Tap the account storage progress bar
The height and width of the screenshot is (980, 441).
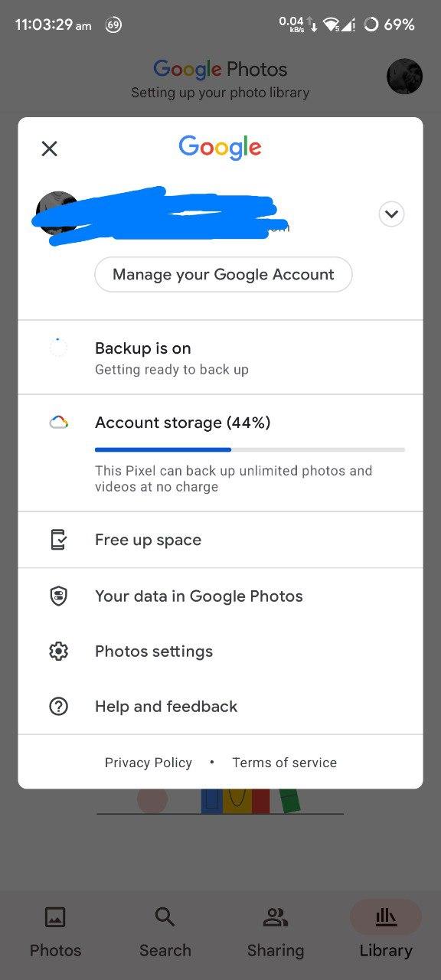click(250, 449)
